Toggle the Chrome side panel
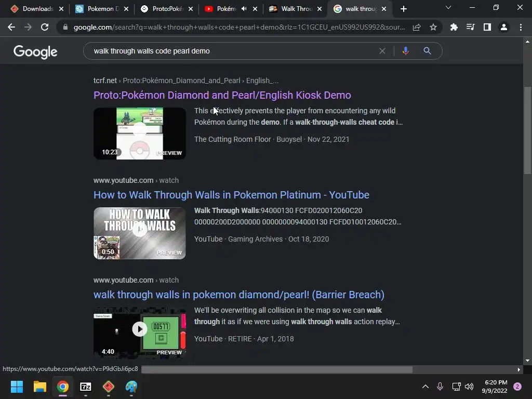The image size is (532, 399). 487,27
